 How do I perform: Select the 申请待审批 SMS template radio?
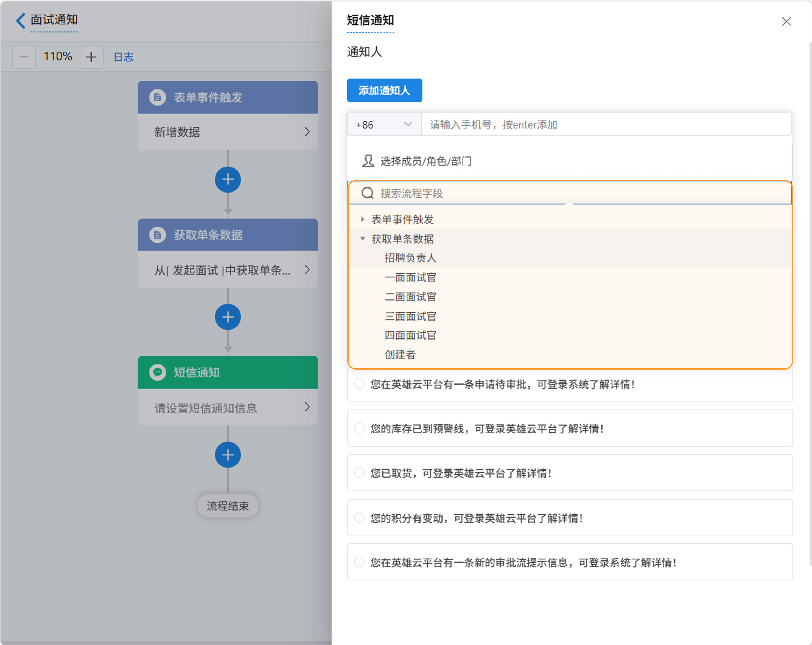[x=359, y=384]
